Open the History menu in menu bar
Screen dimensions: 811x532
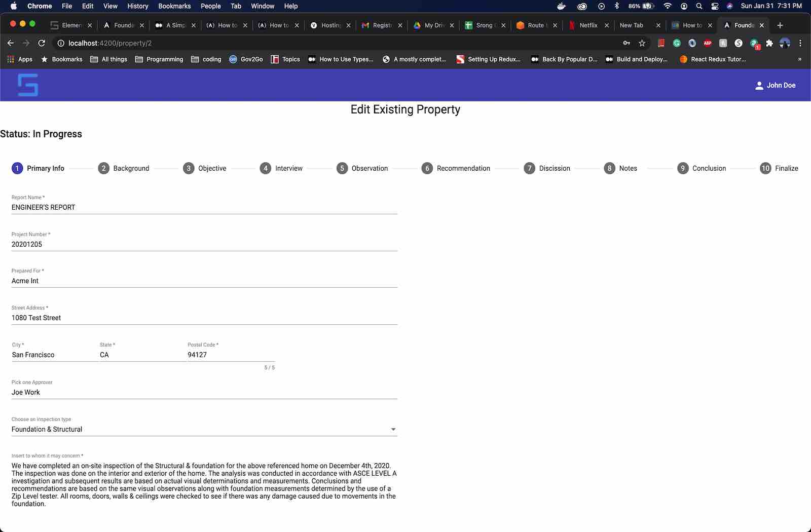pyautogui.click(x=137, y=6)
